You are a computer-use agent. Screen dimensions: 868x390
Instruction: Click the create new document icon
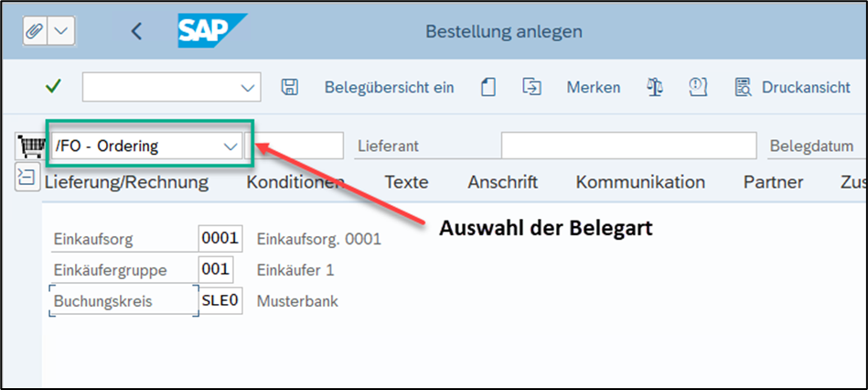click(488, 87)
